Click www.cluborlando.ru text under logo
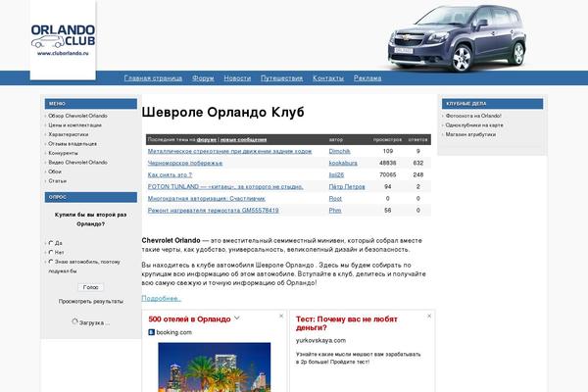Screen dimensions: 588x392 pyautogui.click(x=63, y=53)
